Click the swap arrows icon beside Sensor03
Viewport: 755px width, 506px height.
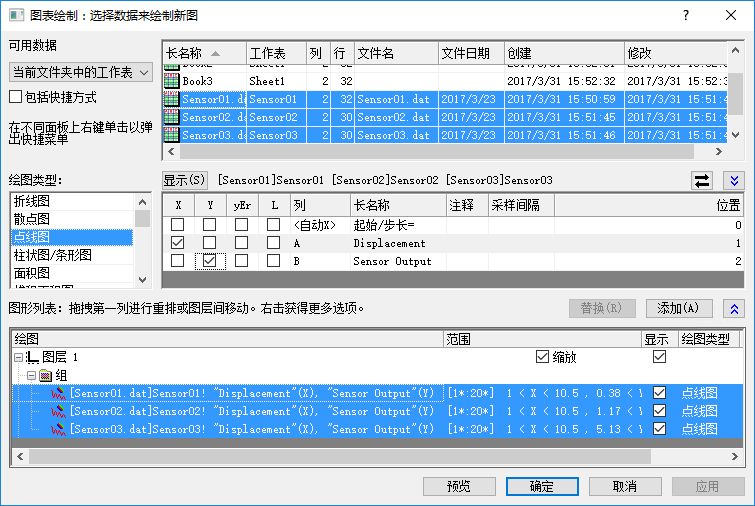(x=702, y=180)
